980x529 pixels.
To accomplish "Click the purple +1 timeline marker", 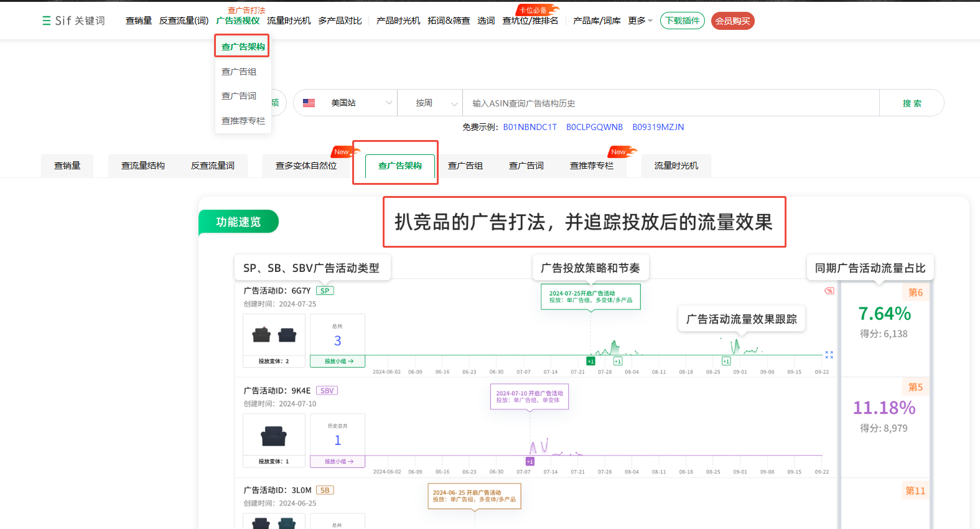I will tap(530, 461).
